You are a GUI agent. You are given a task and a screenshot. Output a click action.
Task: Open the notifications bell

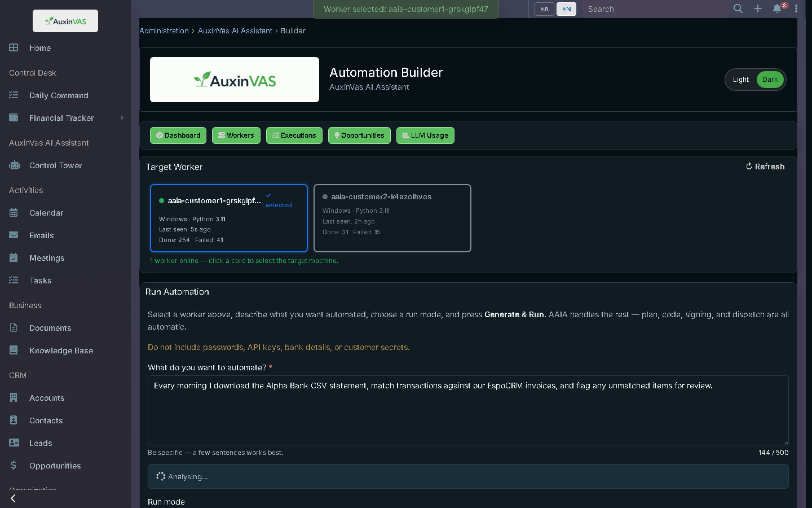click(777, 8)
